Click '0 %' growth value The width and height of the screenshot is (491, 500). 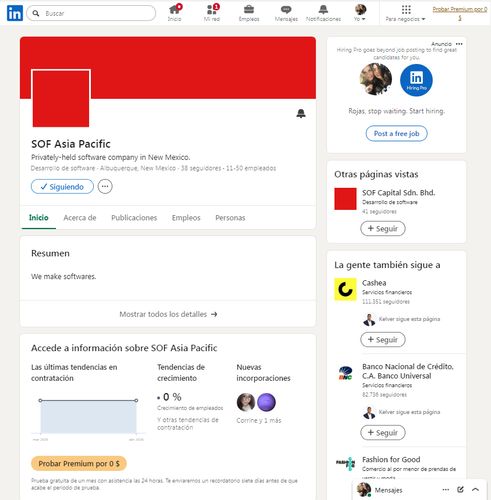(x=172, y=397)
